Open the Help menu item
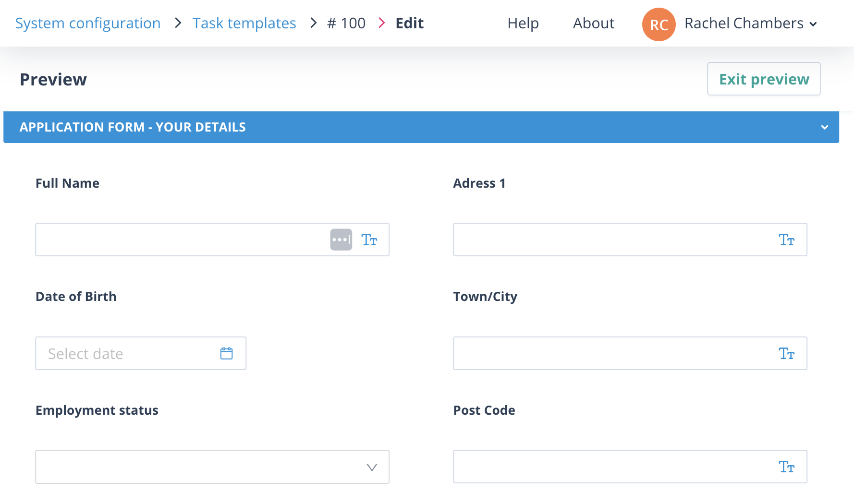The width and height of the screenshot is (854, 504). pyautogui.click(x=523, y=23)
